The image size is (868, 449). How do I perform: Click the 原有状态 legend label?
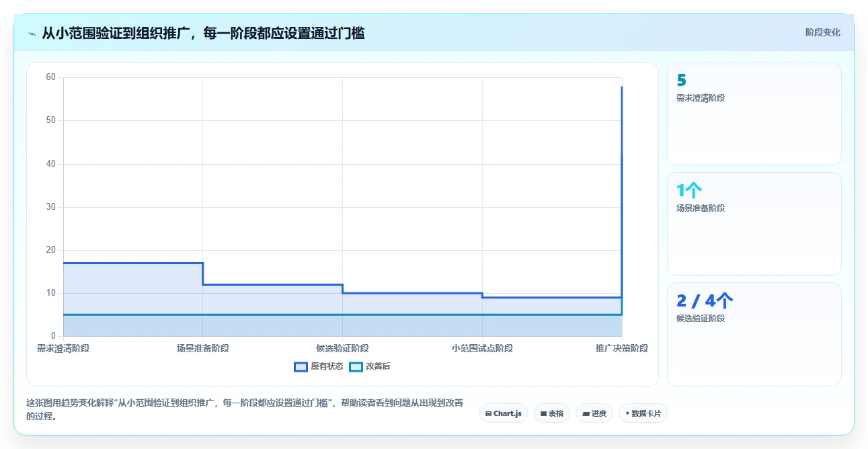tap(327, 366)
